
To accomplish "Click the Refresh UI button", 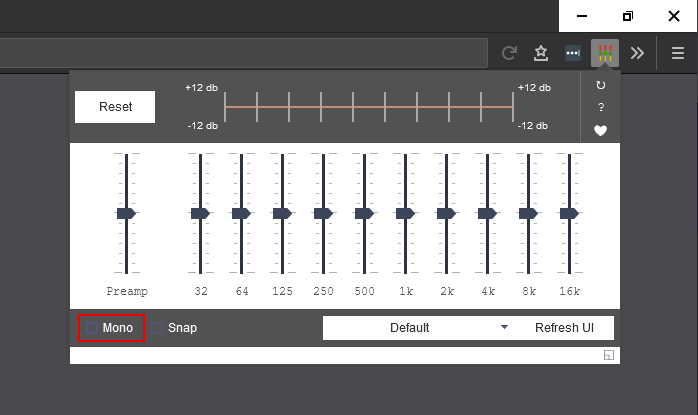I will click(x=564, y=328).
